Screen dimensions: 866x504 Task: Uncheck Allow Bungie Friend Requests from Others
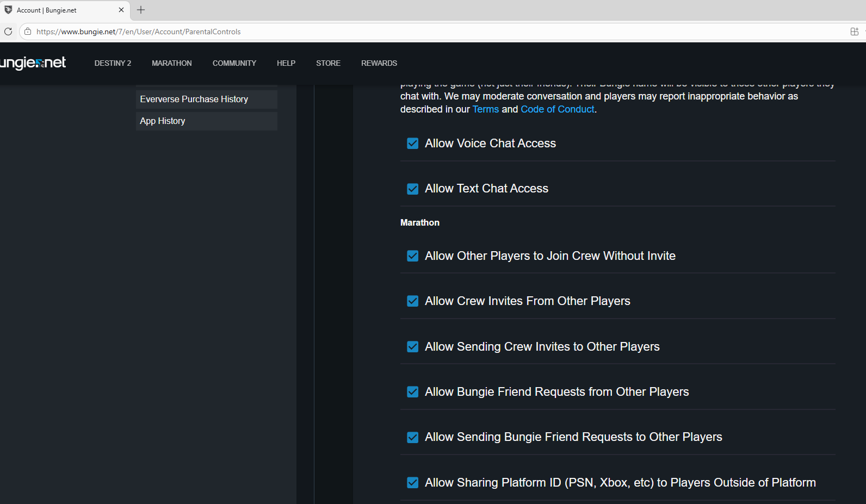click(413, 392)
